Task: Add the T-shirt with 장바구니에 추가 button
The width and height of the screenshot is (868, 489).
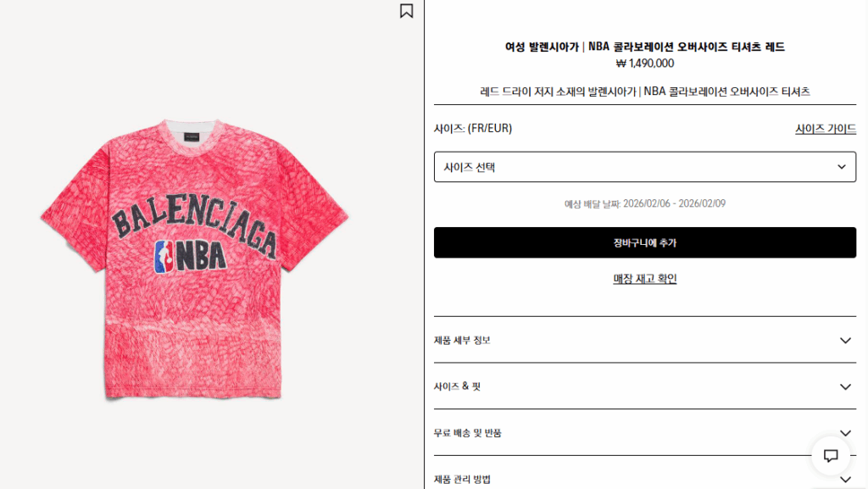Action: pos(645,242)
